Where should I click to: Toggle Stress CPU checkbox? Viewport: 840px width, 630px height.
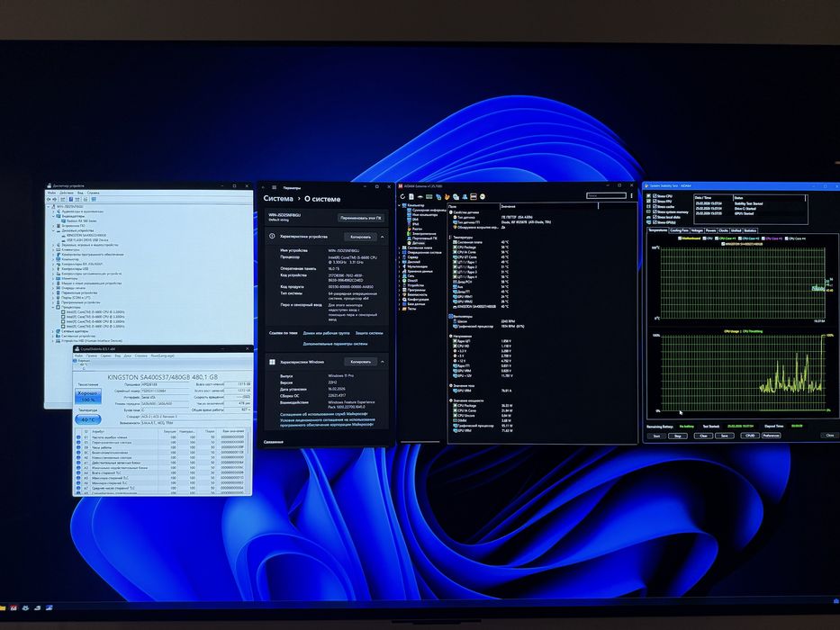[x=655, y=196]
